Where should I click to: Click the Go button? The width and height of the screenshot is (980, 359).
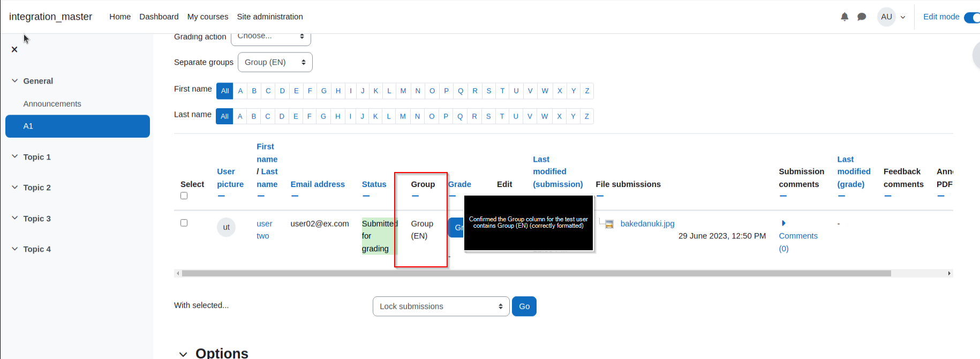(x=524, y=306)
